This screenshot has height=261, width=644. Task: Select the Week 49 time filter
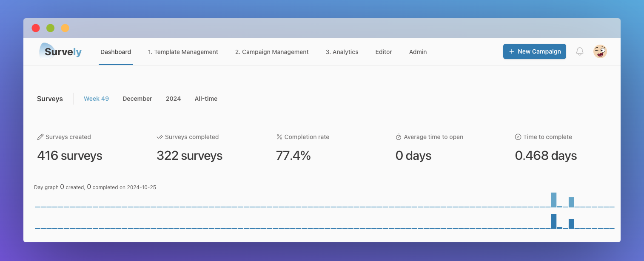click(96, 98)
